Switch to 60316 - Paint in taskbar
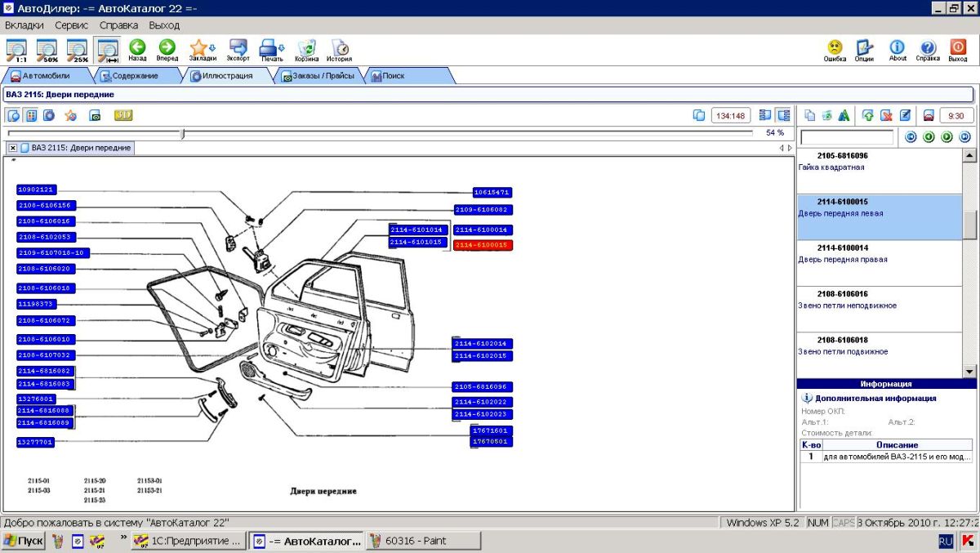Screen dimensions: 980x553 point(423,541)
